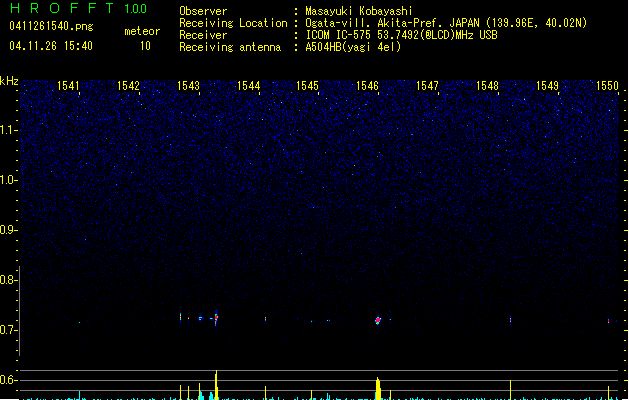629x400 pixels.
Task: Click time marker 1548
Action: 487,86
